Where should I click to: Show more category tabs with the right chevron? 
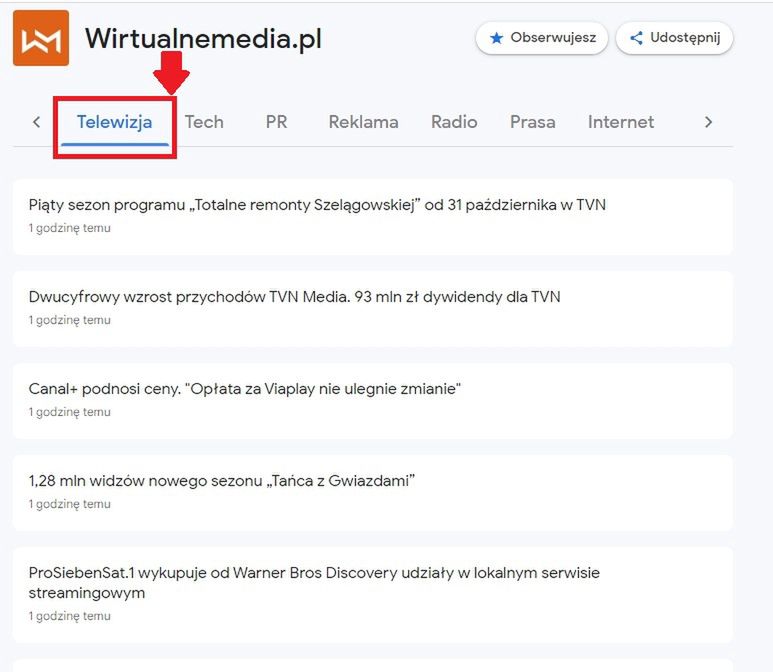click(x=708, y=122)
